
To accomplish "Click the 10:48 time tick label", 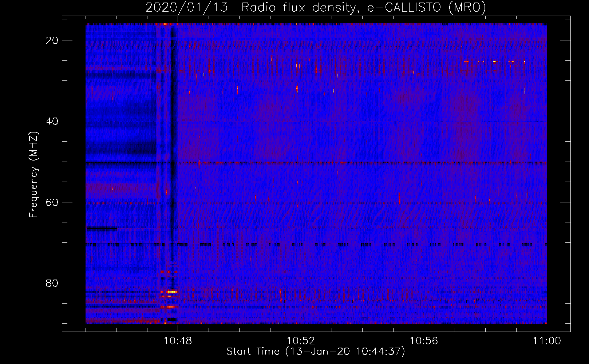I will pyautogui.click(x=178, y=341).
